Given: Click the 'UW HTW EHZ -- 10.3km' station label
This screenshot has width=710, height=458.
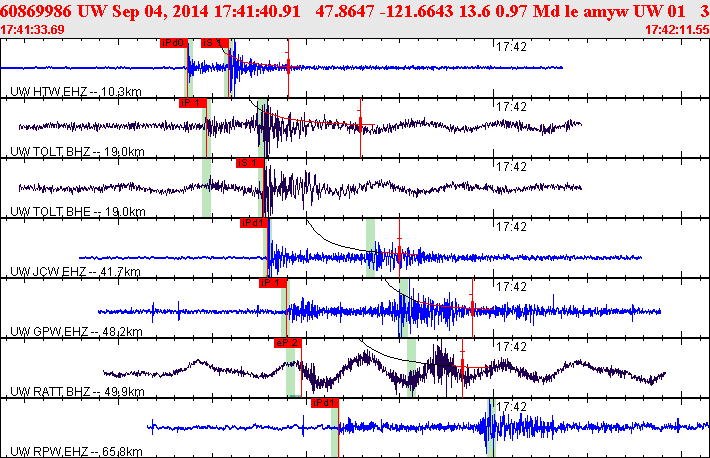Looking at the screenshot, I should click(76, 92).
